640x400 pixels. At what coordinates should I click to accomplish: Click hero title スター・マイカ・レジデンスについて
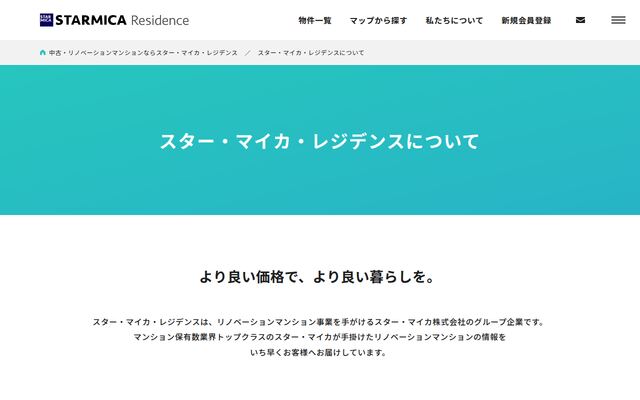(x=320, y=141)
